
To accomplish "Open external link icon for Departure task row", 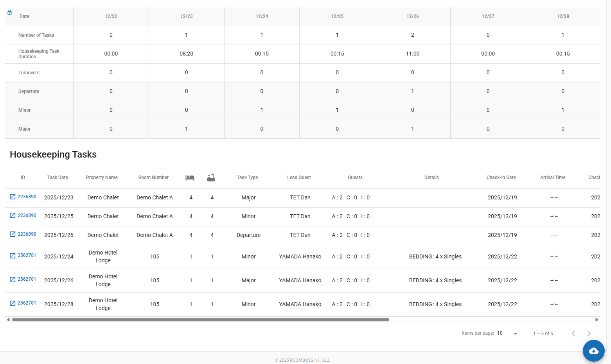I will point(13,234).
